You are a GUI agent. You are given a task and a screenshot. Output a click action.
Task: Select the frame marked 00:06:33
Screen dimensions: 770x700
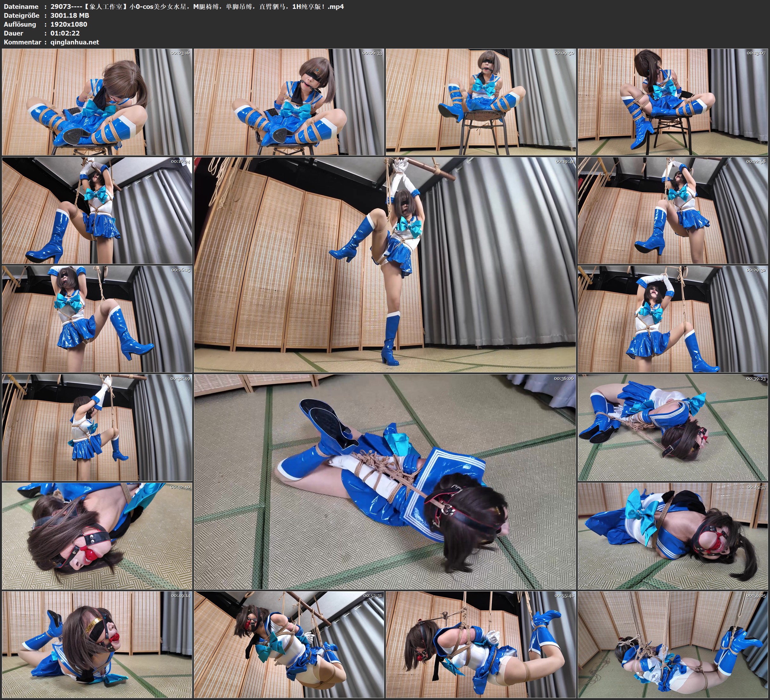[289, 102]
